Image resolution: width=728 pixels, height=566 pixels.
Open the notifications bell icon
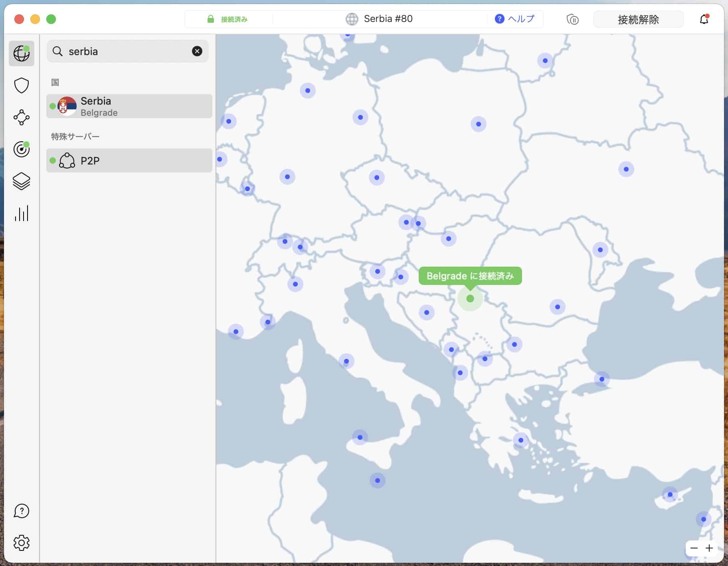coord(704,19)
